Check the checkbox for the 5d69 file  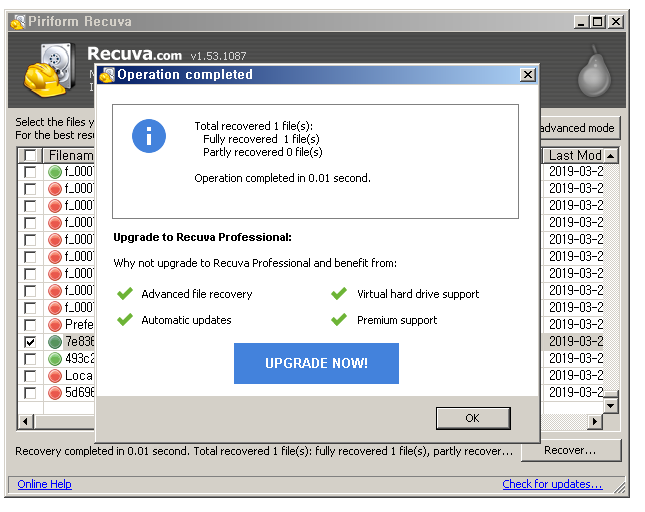point(30,393)
